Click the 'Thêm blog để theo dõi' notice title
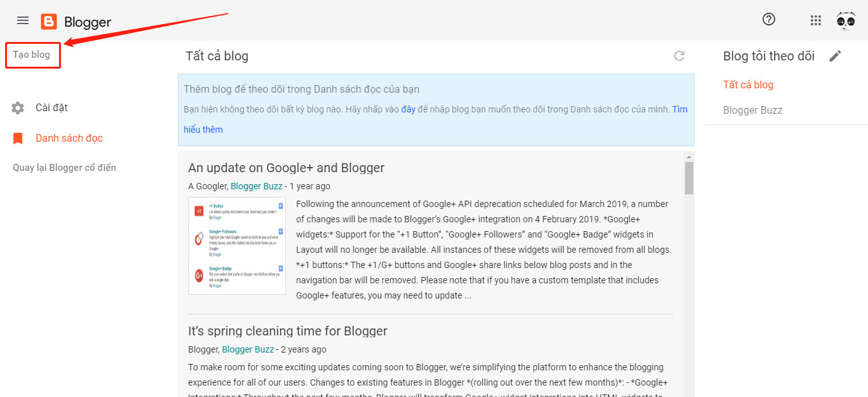The width and height of the screenshot is (868, 397). pyautogui.click(x=301, y=90)
